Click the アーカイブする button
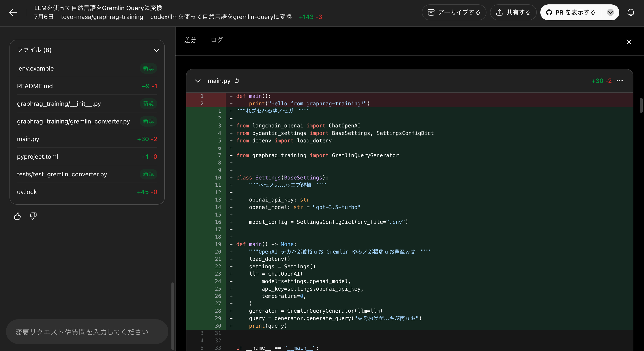The height and width of the screenshot is (351, 644). pyautogui.click(x=454, y=12)
